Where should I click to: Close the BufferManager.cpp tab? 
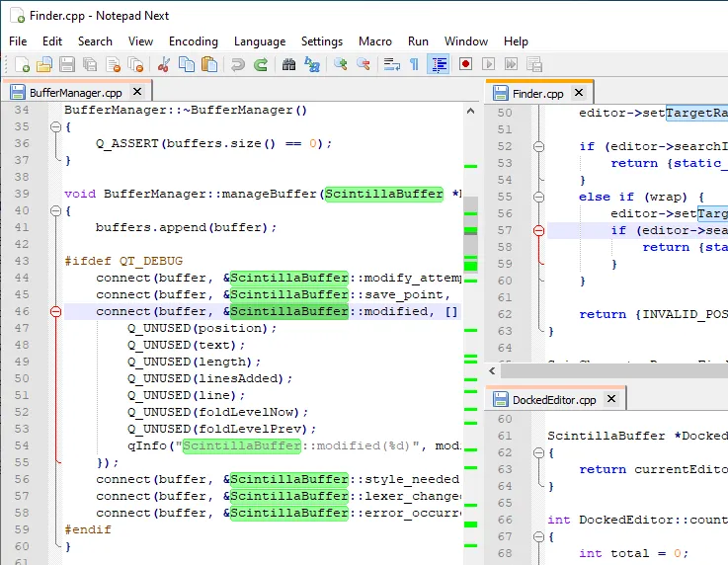click(x=135, y=92)
